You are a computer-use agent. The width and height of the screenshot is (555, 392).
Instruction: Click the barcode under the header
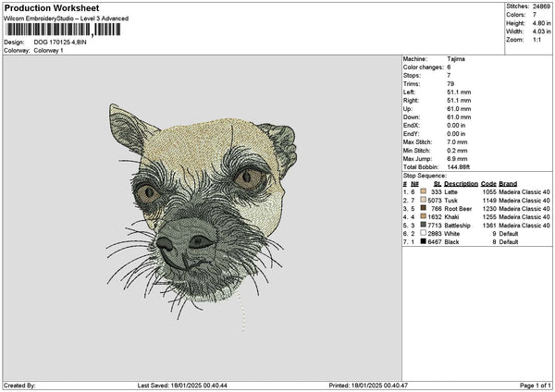(x=63, y=30)
